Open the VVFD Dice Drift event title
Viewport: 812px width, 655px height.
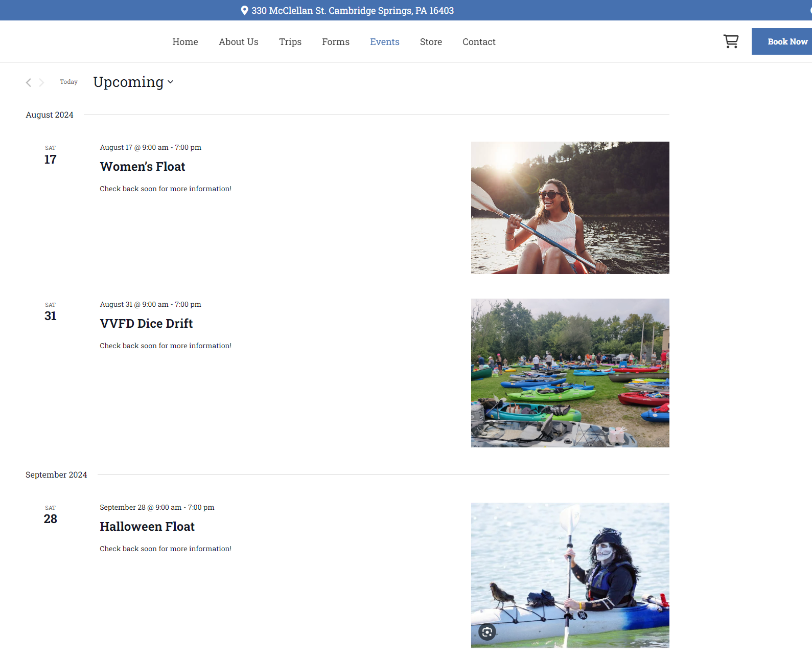coord(146,324)
